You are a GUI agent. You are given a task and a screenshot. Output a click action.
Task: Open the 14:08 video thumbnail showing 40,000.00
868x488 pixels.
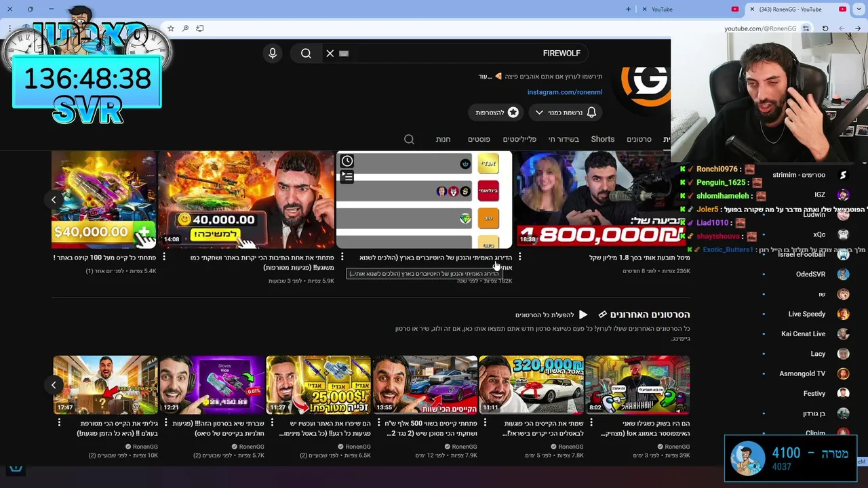click(x=246, y=200)
